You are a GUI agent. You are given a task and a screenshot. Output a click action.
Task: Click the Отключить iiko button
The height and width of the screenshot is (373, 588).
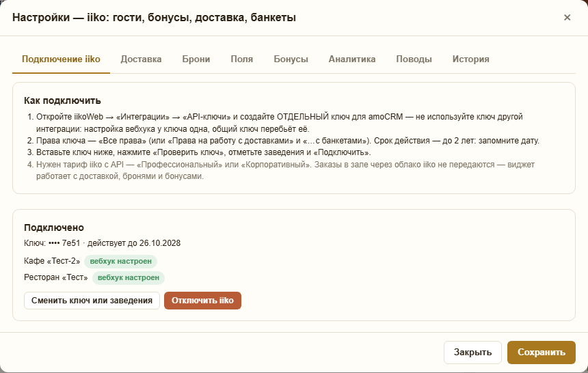(202, 301)
